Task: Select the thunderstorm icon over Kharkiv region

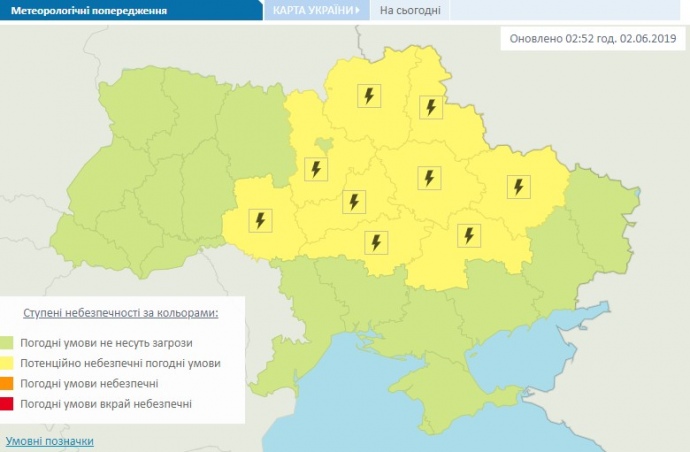Action: 517,186
